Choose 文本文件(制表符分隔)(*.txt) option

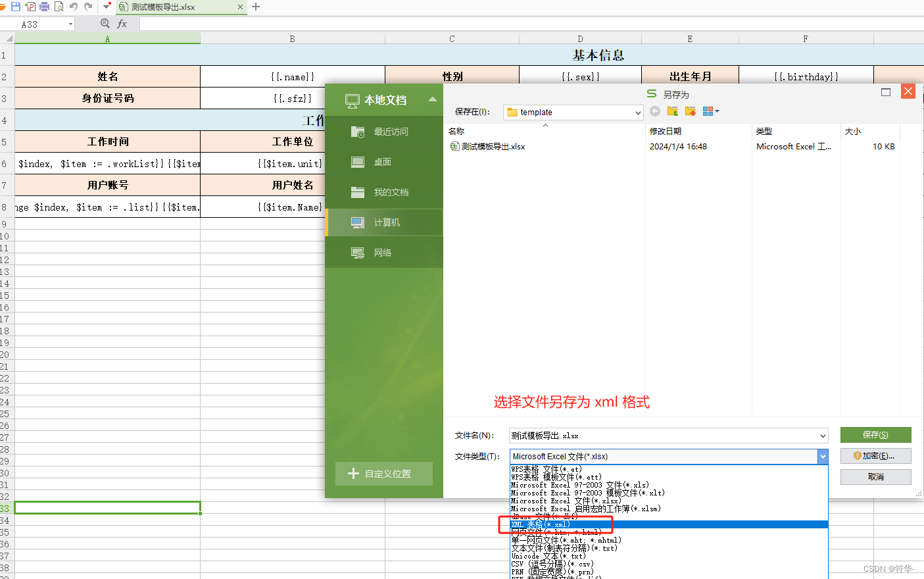669,548
